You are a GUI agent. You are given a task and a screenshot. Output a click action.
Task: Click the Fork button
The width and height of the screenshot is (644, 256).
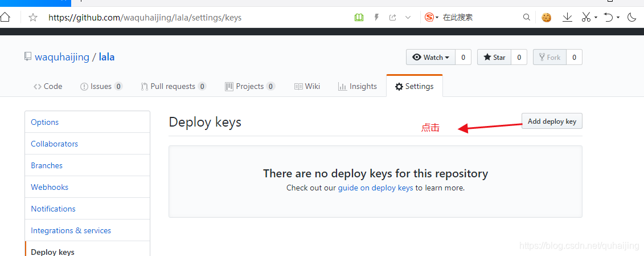(x=549, y=57)
